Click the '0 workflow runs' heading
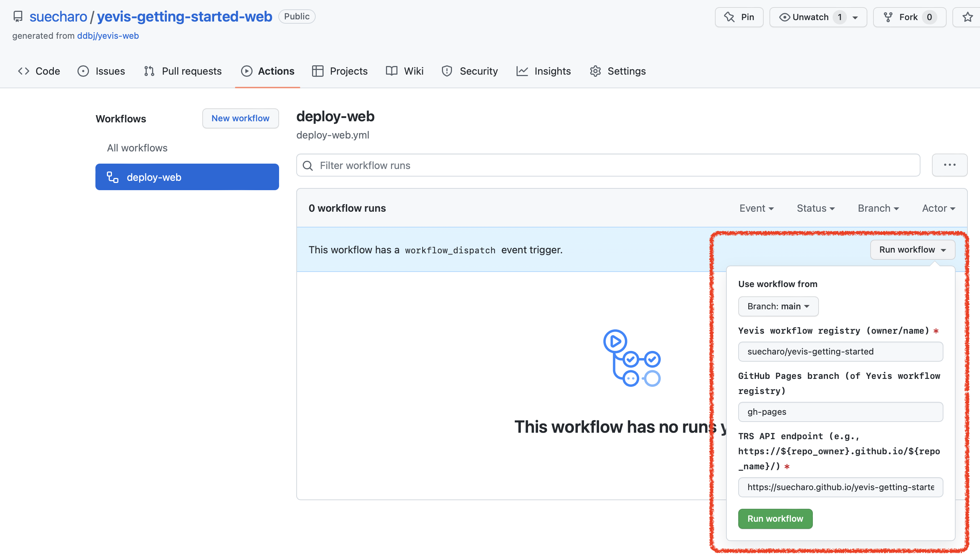Screen dimensions: 980x554 coord(347,208)
